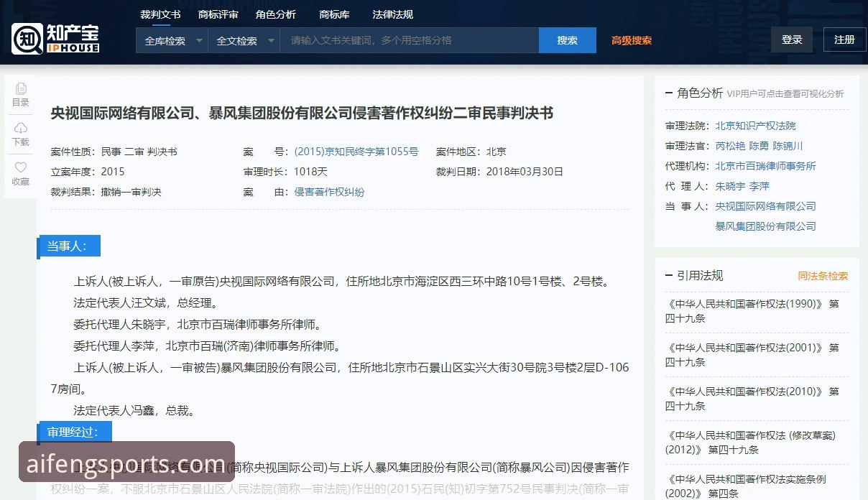The image size is (868, 500).
Task: Click the 法定代表人冯鑫 line
Action: [134, 411]
